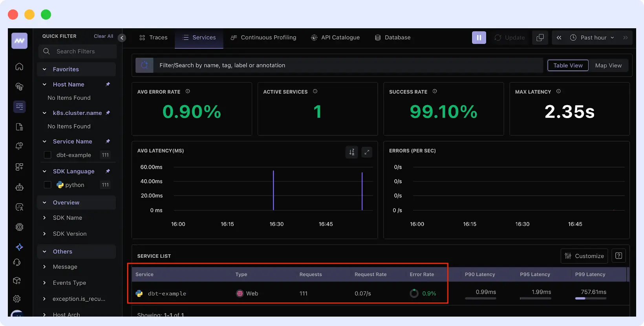The height and width of the screenshot is (326, 644).
Task: Show info for Max Latency
Action: coord(558,91)
